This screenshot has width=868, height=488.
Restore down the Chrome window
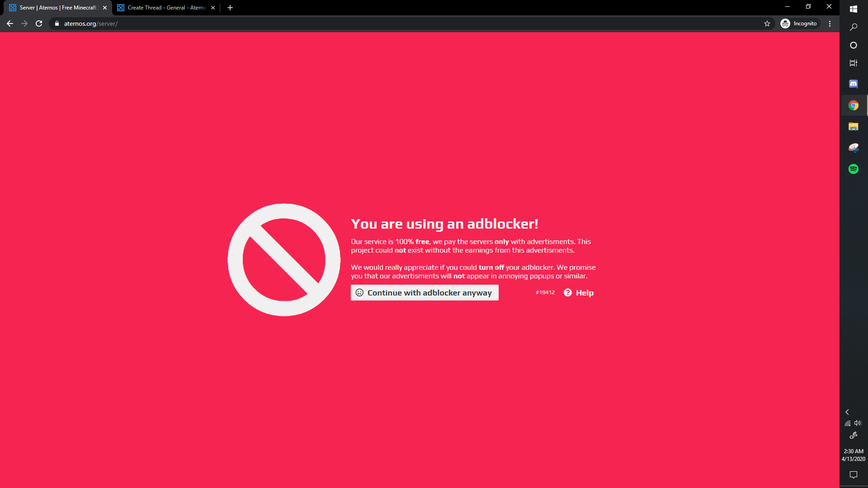(x=808, y=7)
